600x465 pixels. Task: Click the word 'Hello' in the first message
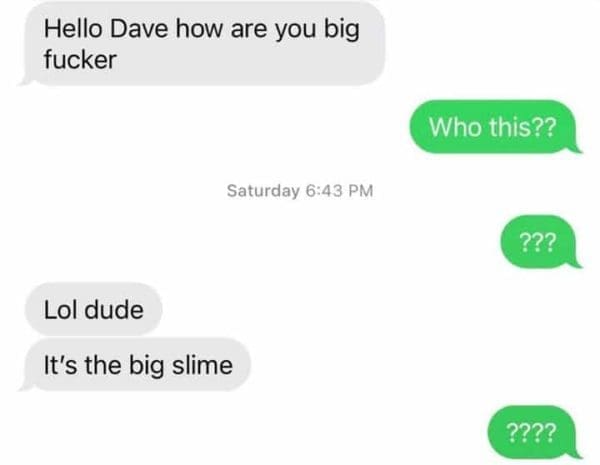[73, 29]
